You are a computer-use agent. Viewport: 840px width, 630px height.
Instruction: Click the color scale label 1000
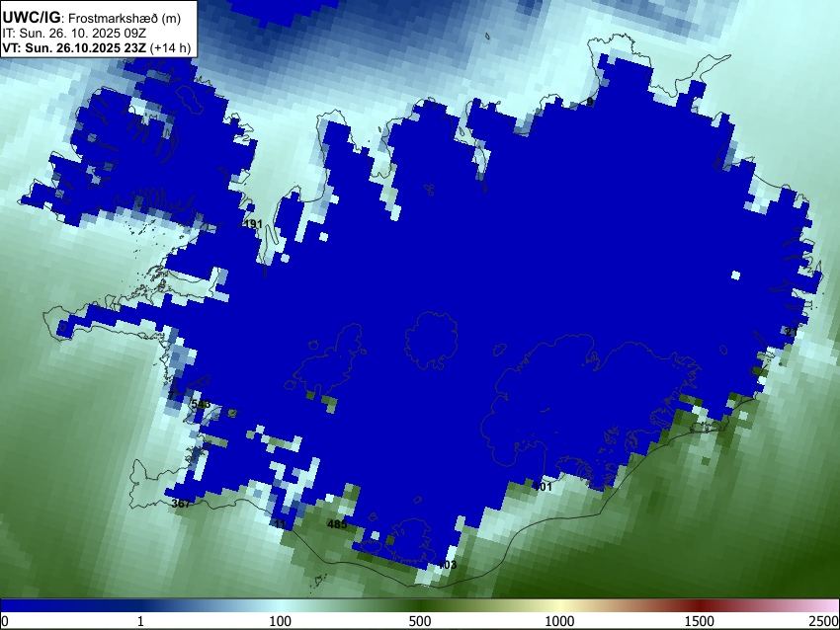[x=559, y=621]
